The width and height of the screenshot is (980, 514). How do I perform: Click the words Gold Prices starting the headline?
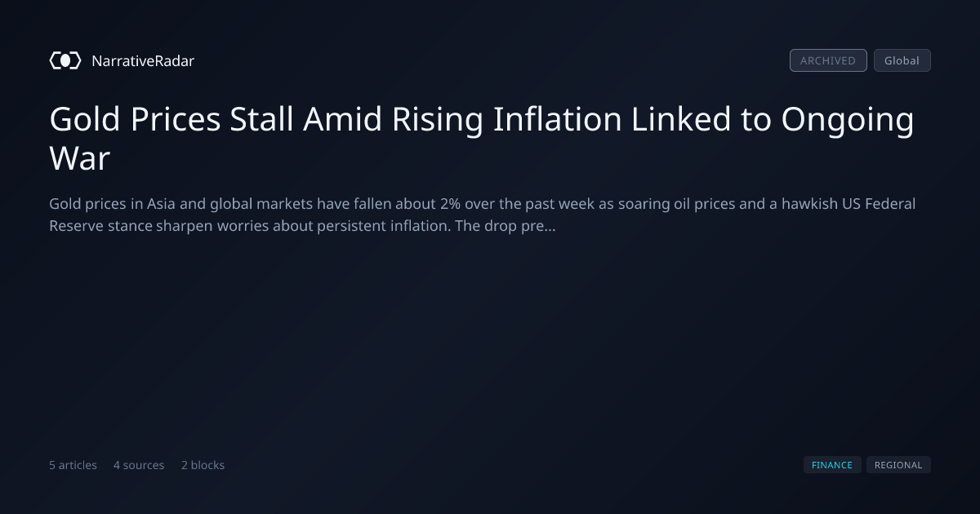pyautogui.click(x=136, y=119)
